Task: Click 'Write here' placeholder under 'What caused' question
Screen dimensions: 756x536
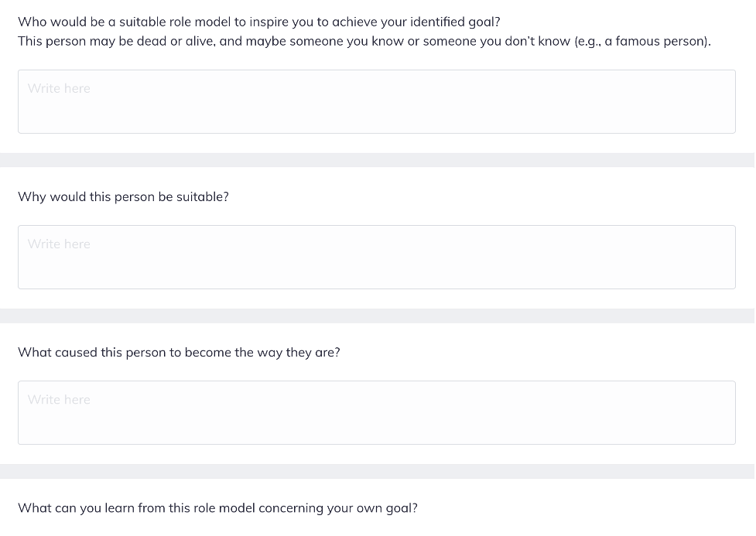Action: click(x=59, y=399)
